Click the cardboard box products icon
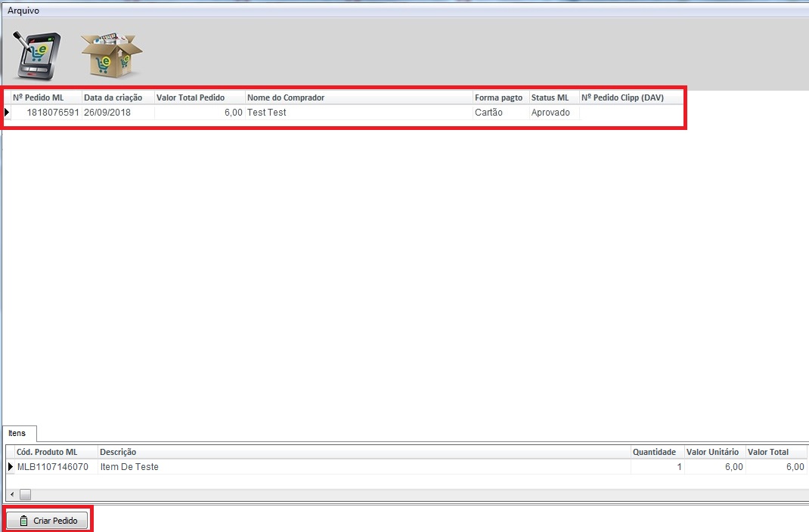Image resolution: width=809 pixels, height=532 pixels. 111,55
